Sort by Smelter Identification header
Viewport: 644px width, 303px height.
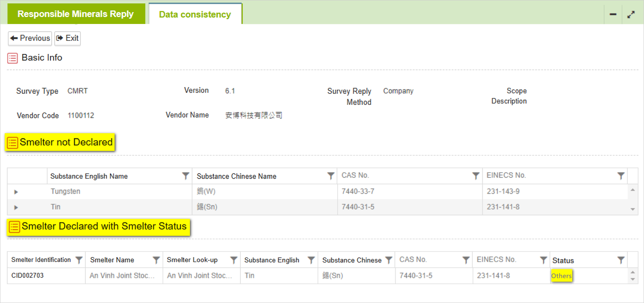point(41,260)
